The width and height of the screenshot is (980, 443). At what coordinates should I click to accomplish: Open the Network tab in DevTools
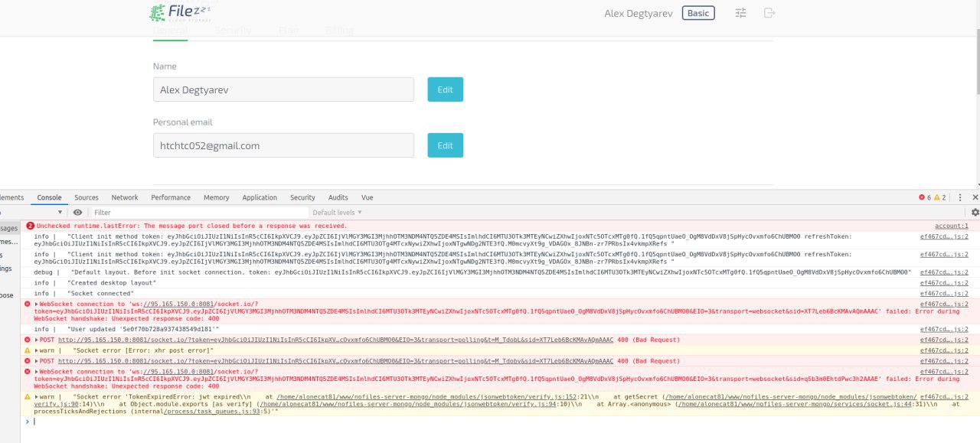coord(125,197)
